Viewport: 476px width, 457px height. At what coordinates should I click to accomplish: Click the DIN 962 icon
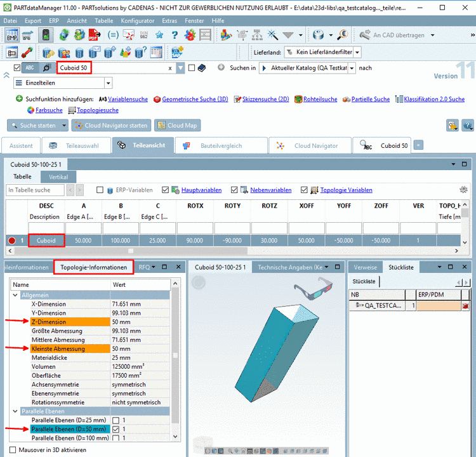[x=143, y=35]
